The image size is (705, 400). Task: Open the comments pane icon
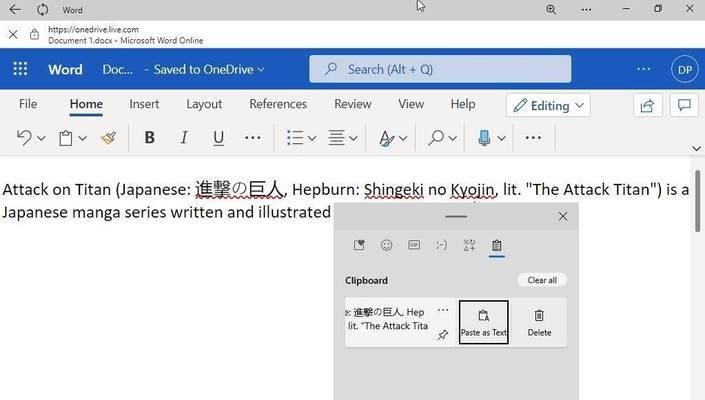point(684,105)
